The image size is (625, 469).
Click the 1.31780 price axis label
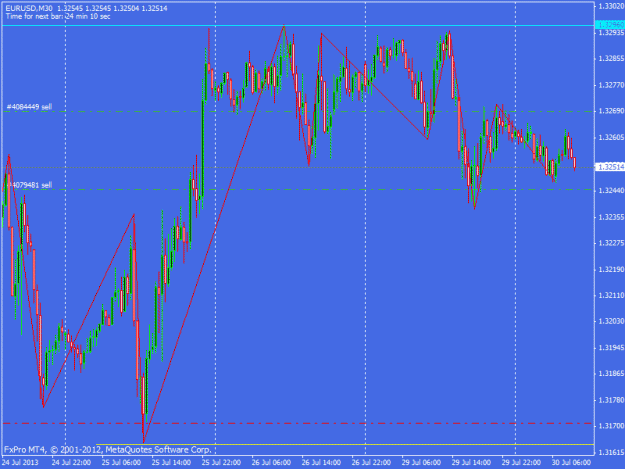coord(611,400)
